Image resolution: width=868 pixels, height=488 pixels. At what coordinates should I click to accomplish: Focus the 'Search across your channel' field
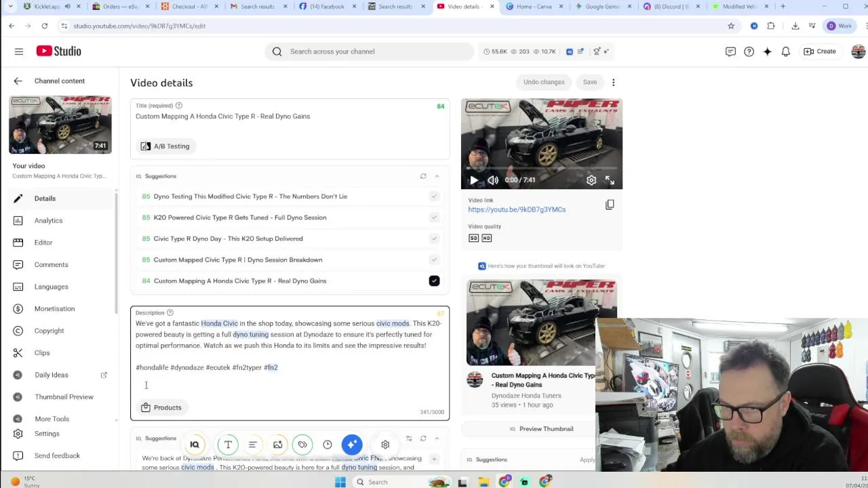click(370, 52)
